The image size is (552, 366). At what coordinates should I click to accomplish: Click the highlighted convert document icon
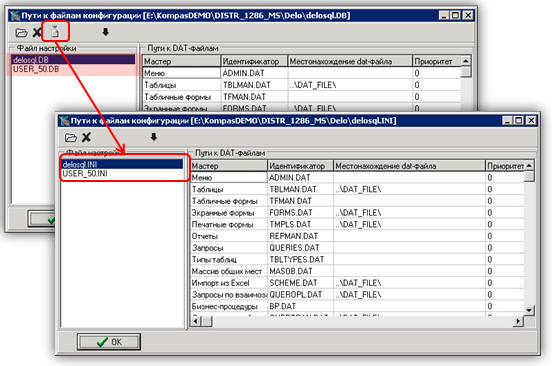pos(55,32)
